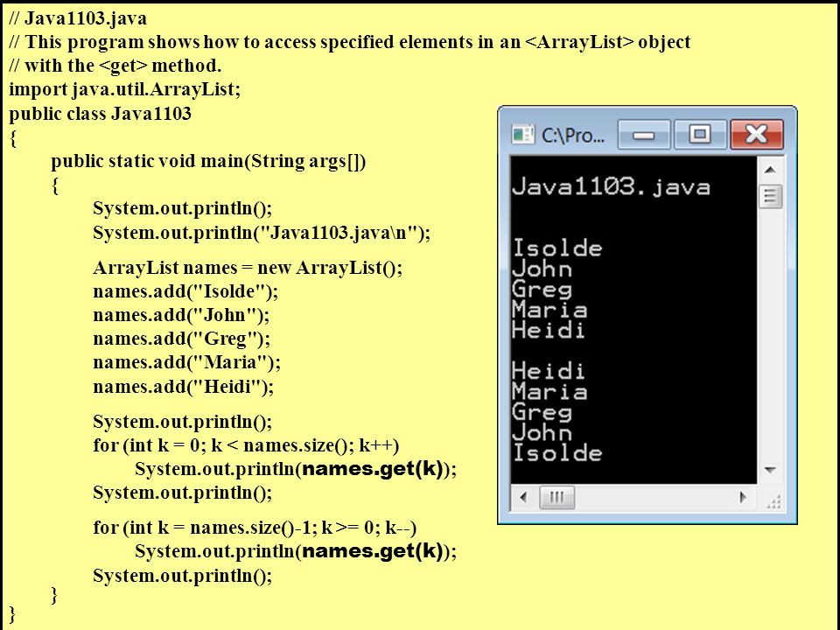This screenshot has width=840, height=630.
Task: Click the names.add("Maria"); code line
Action: click(x=187, y=362)
